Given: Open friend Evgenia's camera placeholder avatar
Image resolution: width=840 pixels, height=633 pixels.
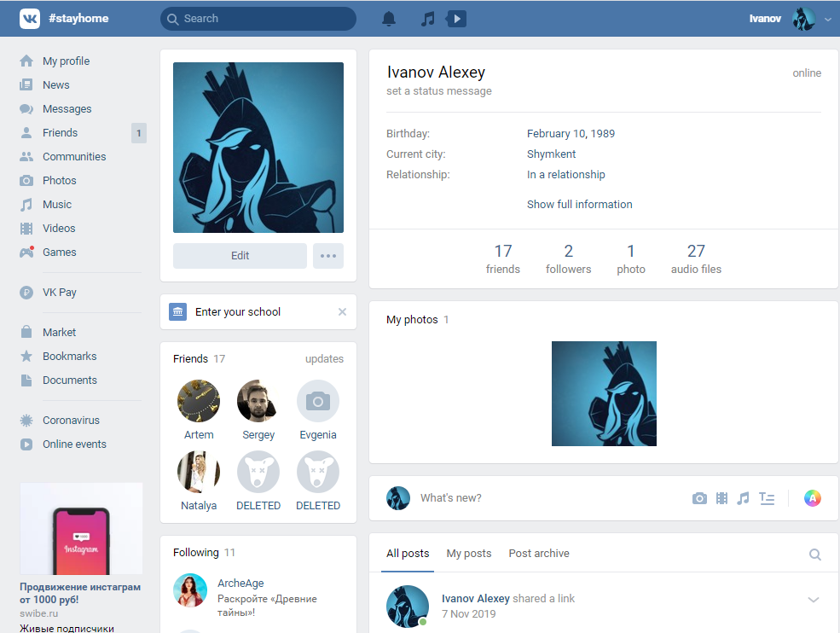Looking at the screenshot, I should (318, 401).
